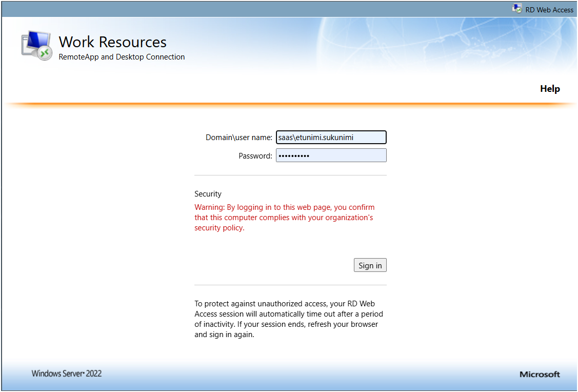
Task: Click the Domain\user name label
Action: 238,138
